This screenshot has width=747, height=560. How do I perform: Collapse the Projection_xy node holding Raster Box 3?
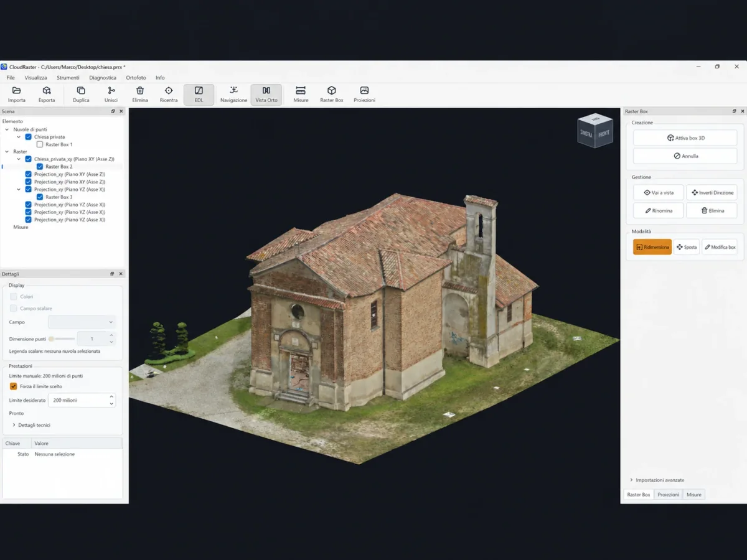pyautogui.click(x=19, y=190)
